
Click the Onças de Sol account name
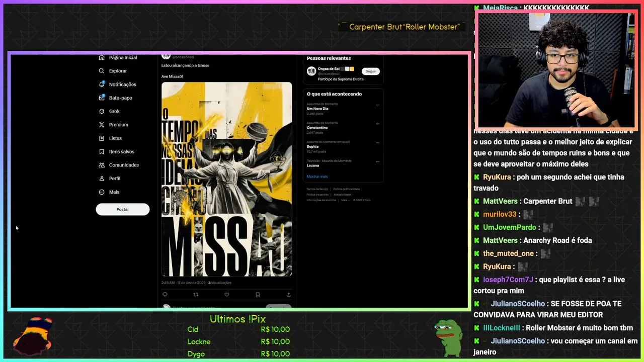329,69
